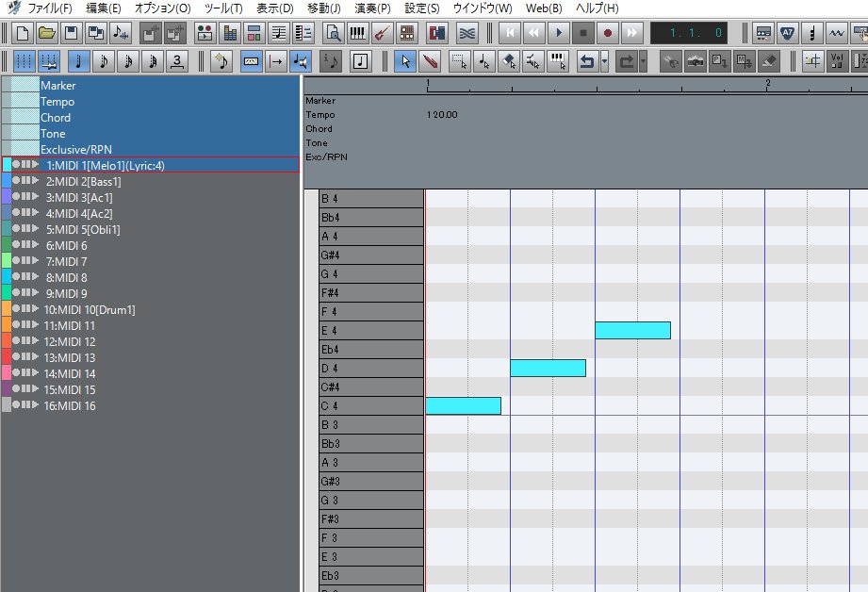Click the gray color swatch of 16:MIDI 16
The image size is (868, 592).
[x=7, y=405]
